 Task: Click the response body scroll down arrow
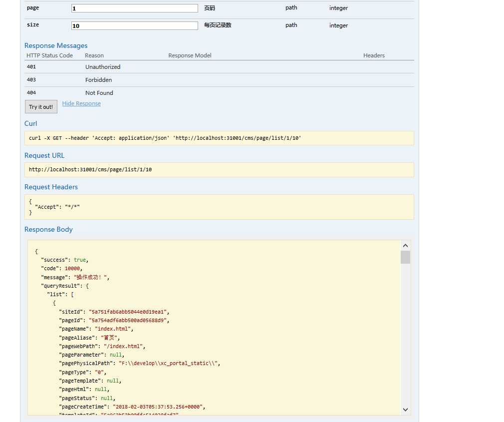pyautogui.click(x=405, y=410)
